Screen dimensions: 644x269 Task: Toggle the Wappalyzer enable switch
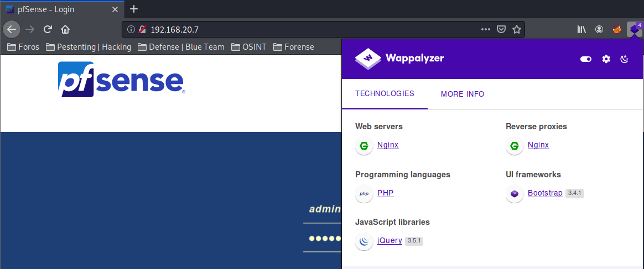point(586,59)
